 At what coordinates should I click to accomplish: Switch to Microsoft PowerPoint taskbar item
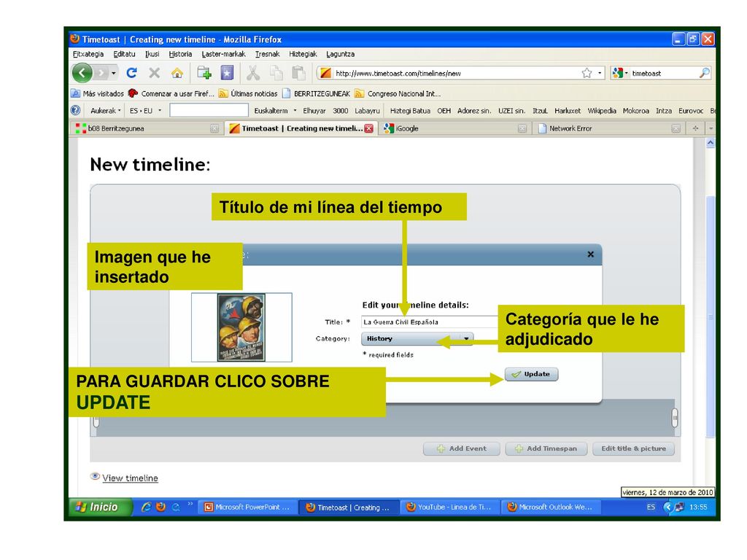point(248,507)
